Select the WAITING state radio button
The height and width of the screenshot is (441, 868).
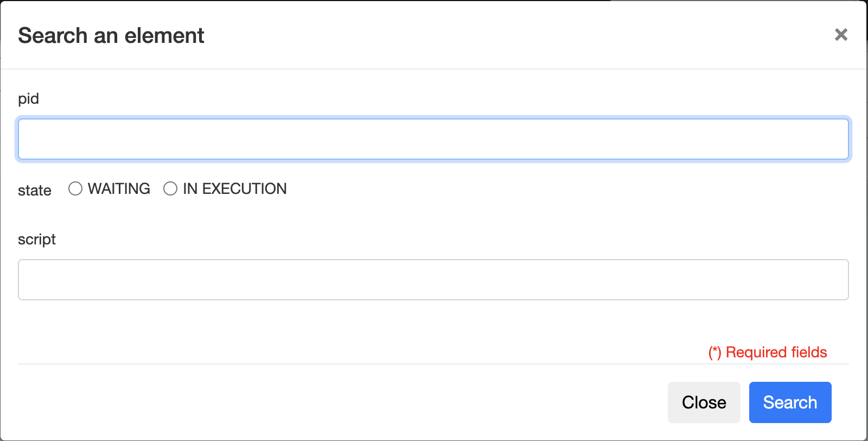tap(75, 188)
